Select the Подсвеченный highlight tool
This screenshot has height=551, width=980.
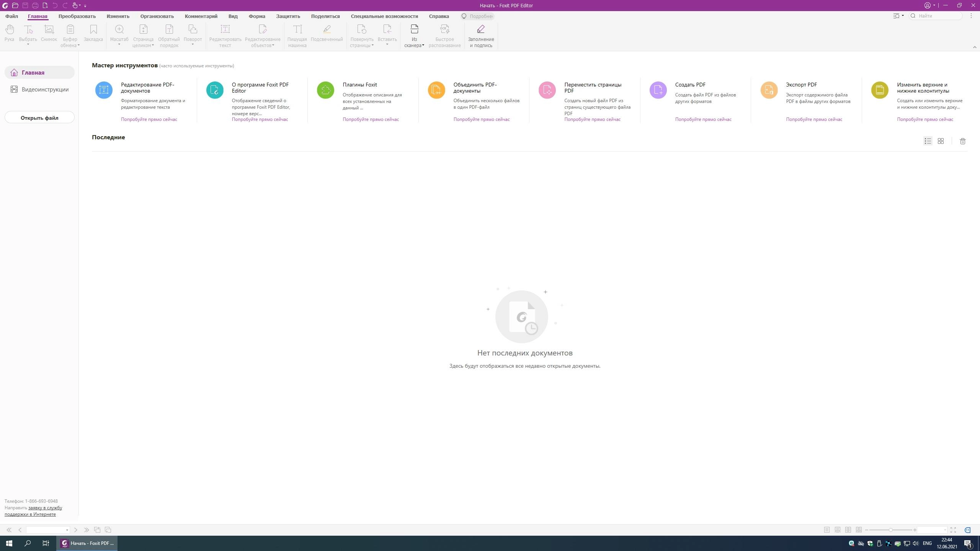(x=327, y=33)
